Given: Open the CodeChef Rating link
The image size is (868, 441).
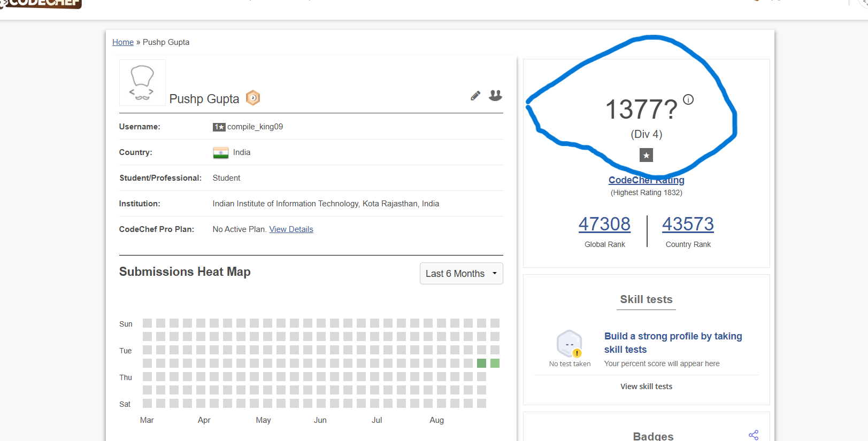Looking at the screenshot, I should click(x=646, y=180).
